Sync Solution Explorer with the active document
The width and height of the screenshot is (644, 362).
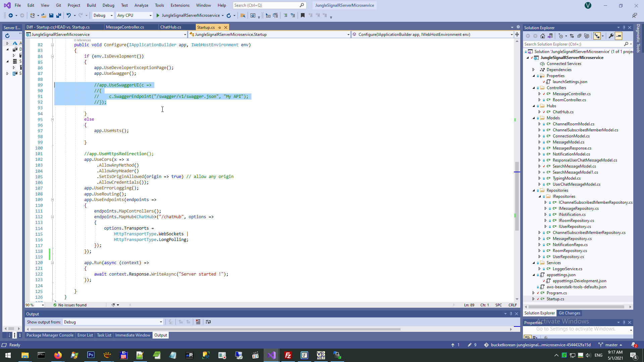pos(572,36)
